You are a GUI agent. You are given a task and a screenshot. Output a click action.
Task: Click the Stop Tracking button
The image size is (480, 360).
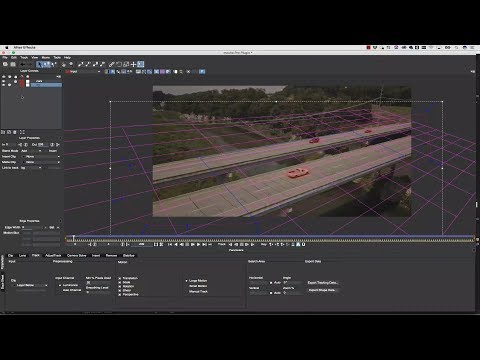(x=241, y=244)
